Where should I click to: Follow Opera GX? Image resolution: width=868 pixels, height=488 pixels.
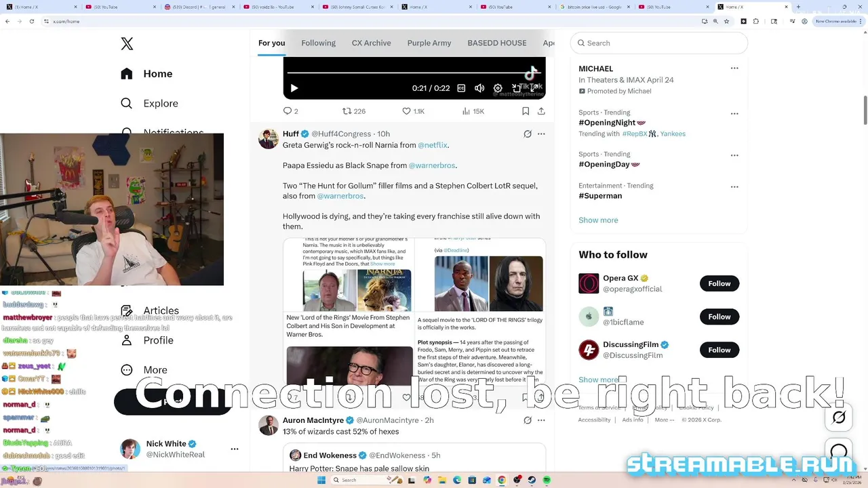click(719, 283)
